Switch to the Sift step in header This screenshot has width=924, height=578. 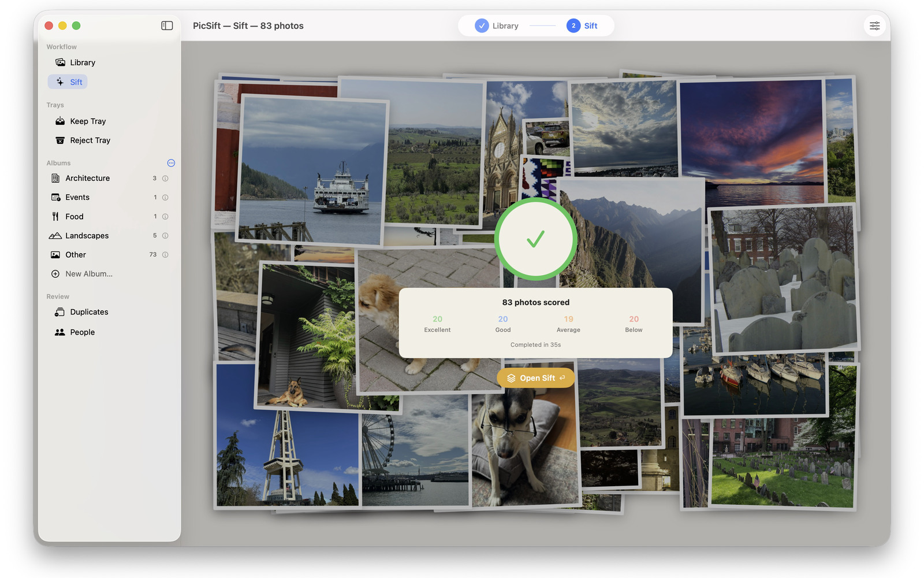click(582, 25)
